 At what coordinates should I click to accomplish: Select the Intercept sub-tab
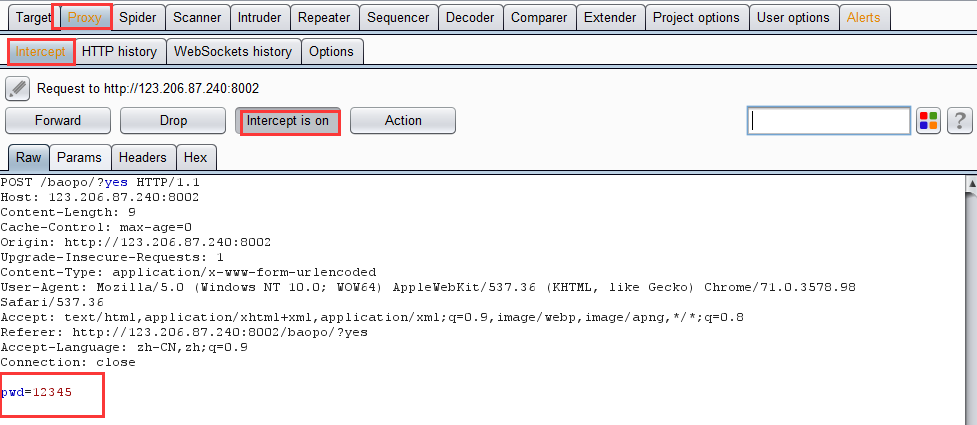point(41,51)
